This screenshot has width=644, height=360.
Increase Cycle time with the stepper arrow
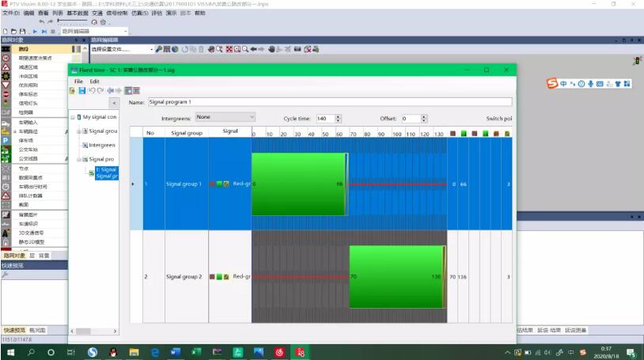[x=338, y=116]
